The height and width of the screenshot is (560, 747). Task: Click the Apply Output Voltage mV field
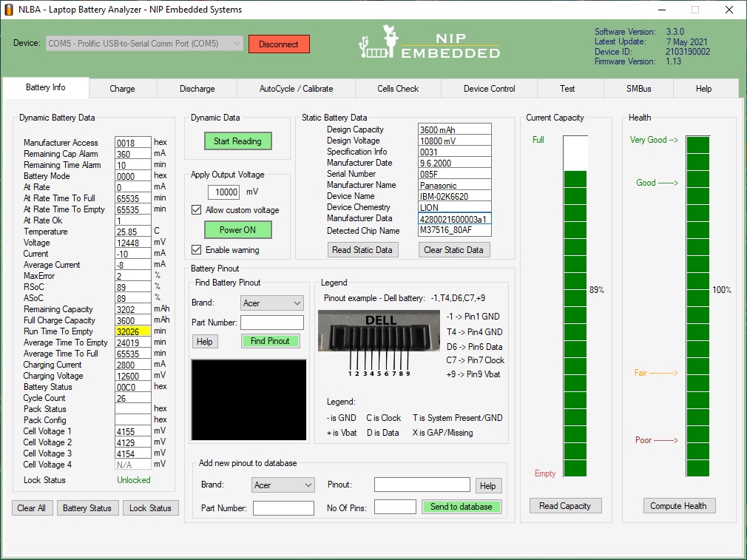224,192
